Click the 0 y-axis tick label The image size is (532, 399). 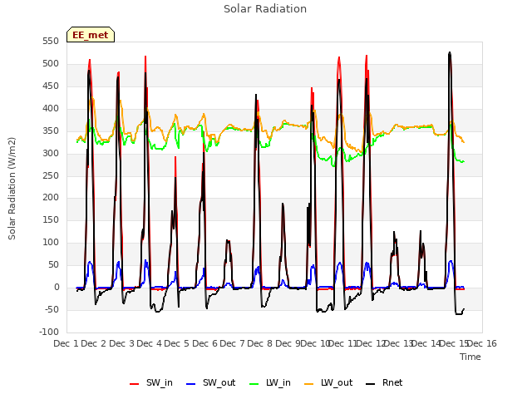click(57, 288)
